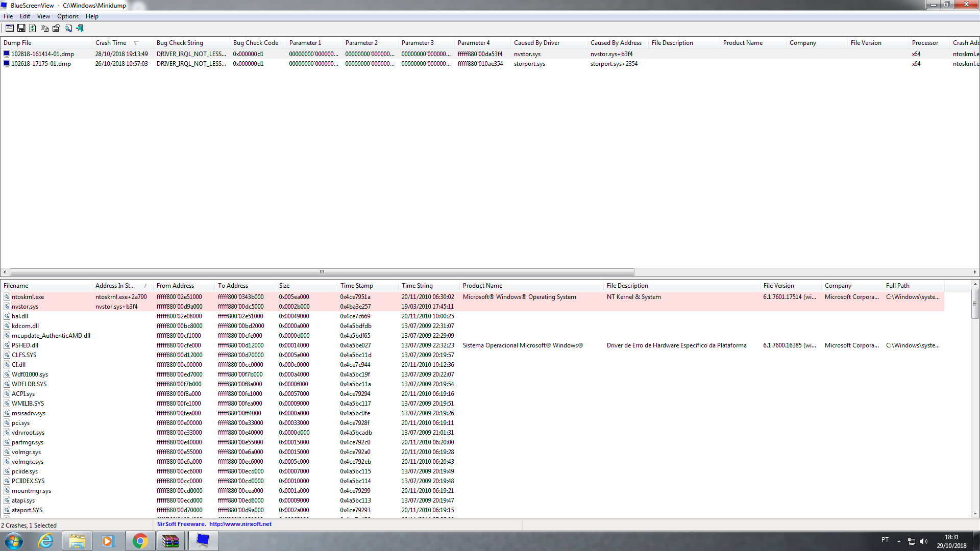Sort by Bug Check String column header

(x=191, y=43)
